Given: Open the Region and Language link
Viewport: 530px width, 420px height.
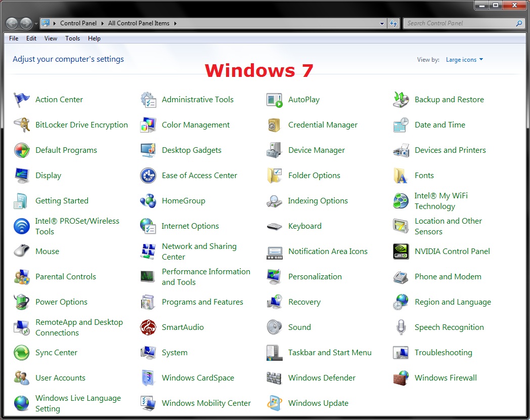Looking at the screenshot, I should 453,302.
